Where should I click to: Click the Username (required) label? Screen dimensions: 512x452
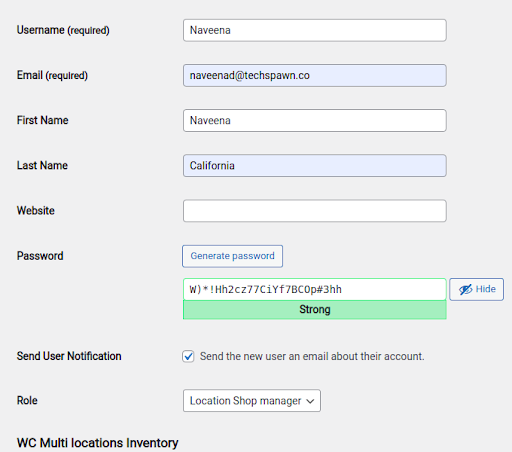63,30
